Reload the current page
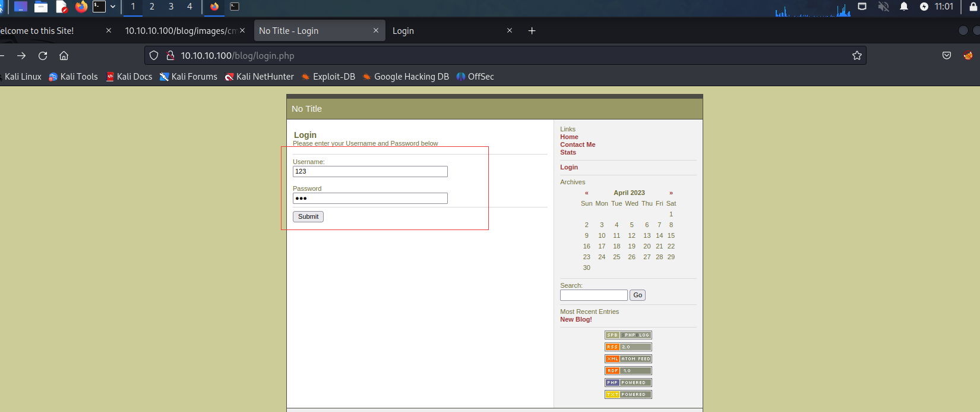Image resolution: width=980 pixels, height=412 pixels. [x=43, y=55]
